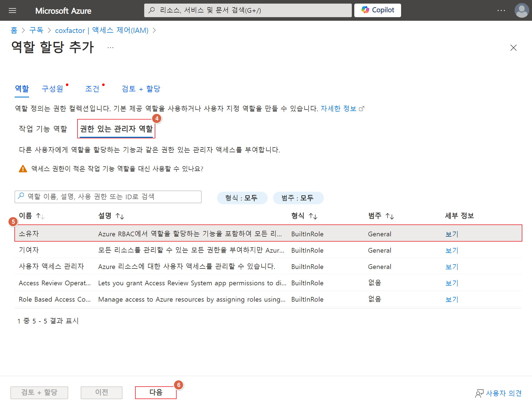Click 보기 for Role Based Access Co...
The image size is (532, 409).
click(x=452, y=299)
